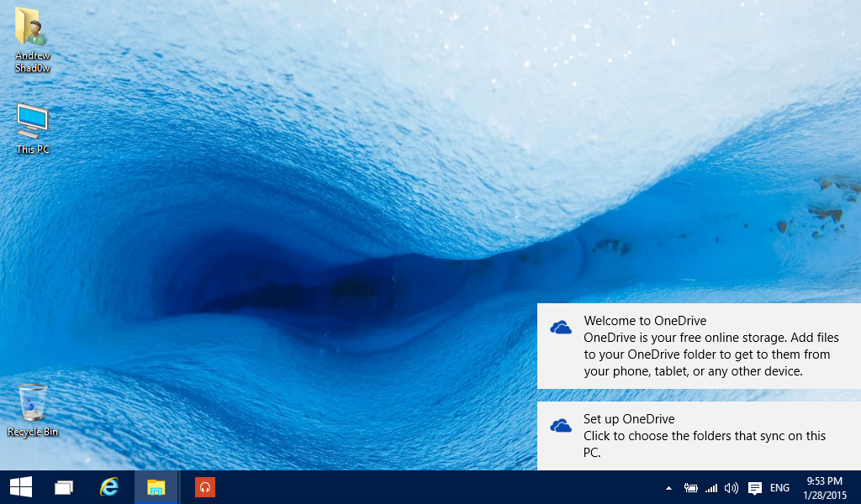Click the battery power tray icon
The height and width of the screenshot is (504, 861).
pos(690,487)
